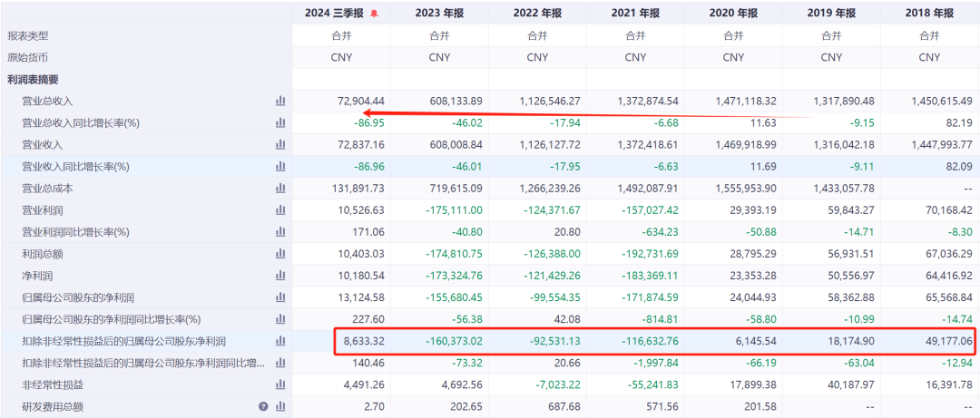The image size is (980, 418).
Task: Open chart icon for 营业总成本 row
Action: click(x=280, y=188)
